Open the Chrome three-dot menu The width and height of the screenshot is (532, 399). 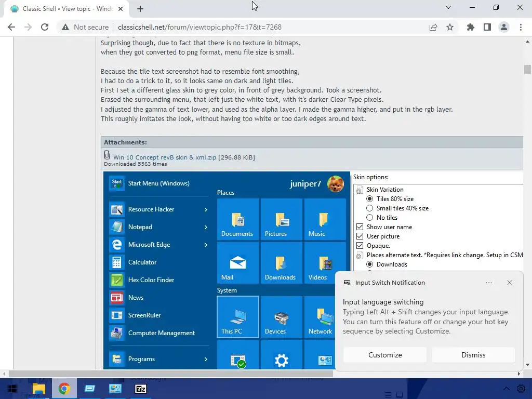(x=521, y=27)
